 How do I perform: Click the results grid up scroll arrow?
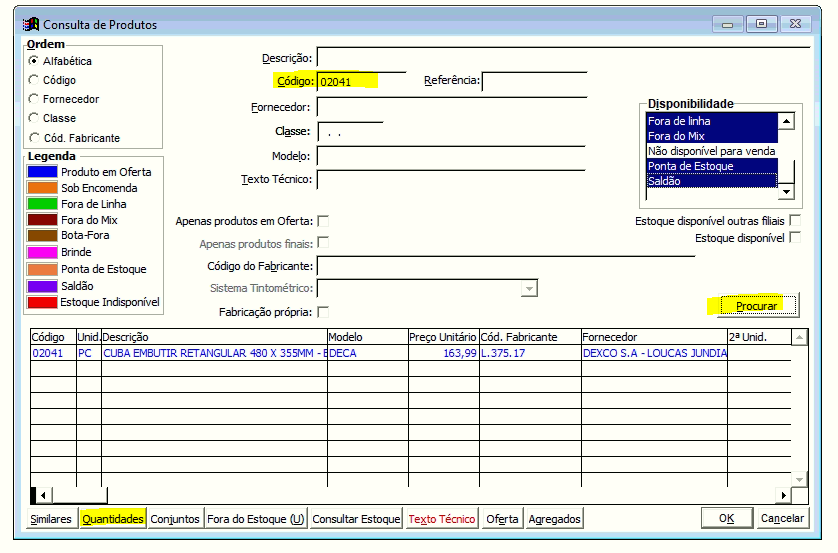click(799, 337)
